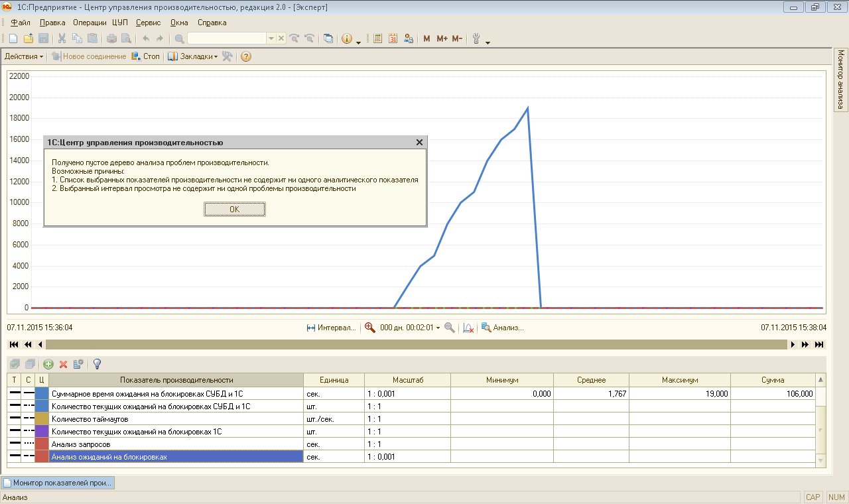Image resolution: width=849 pixels, height=504 pixels.
Task: Click the New document icon
Action: click(x=13, y=38)
